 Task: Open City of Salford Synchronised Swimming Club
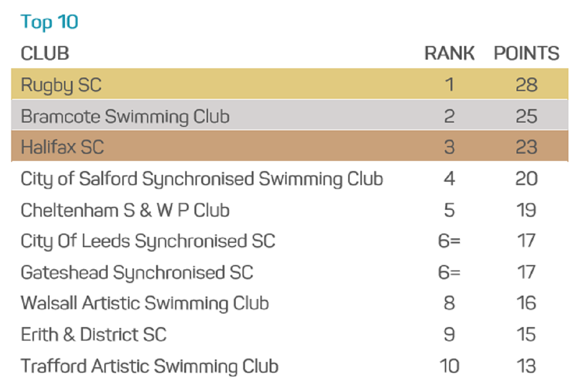(202, 179)
